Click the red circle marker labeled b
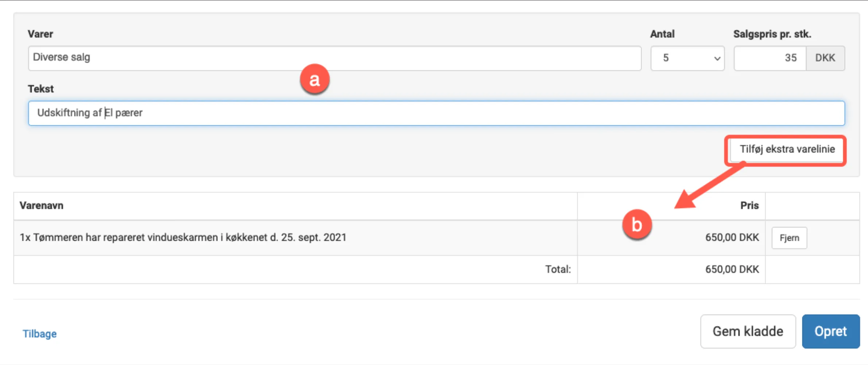868x365 pixels. pyautogui.click(x=637, y=225)
